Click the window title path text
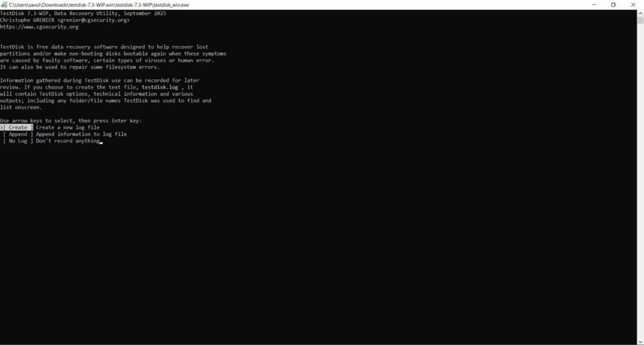Image resolution: width=644 pixels, height=345 pixels. pos(99,5)
